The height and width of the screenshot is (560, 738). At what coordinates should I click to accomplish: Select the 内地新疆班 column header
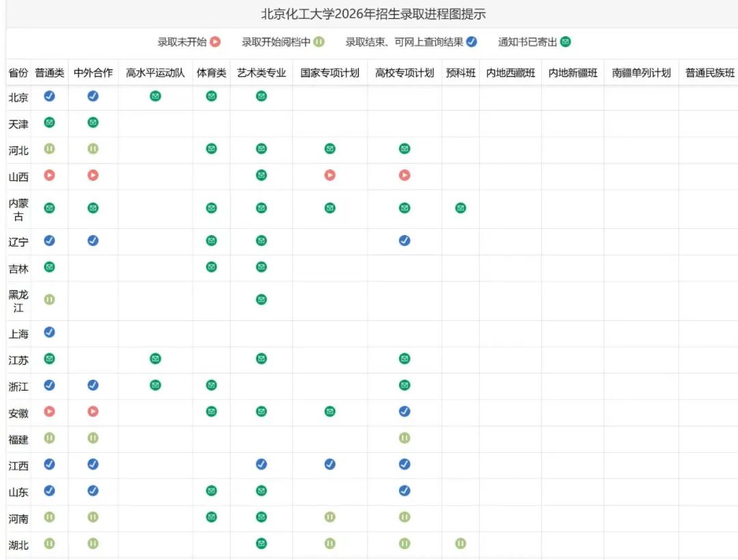(x=573, y=73)
